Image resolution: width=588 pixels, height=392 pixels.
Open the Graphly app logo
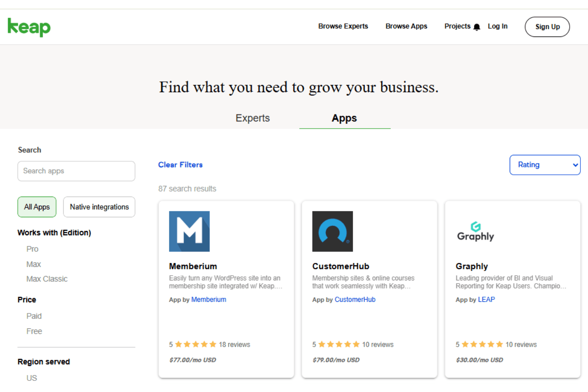pyautogui.click(x=476, y=232)
